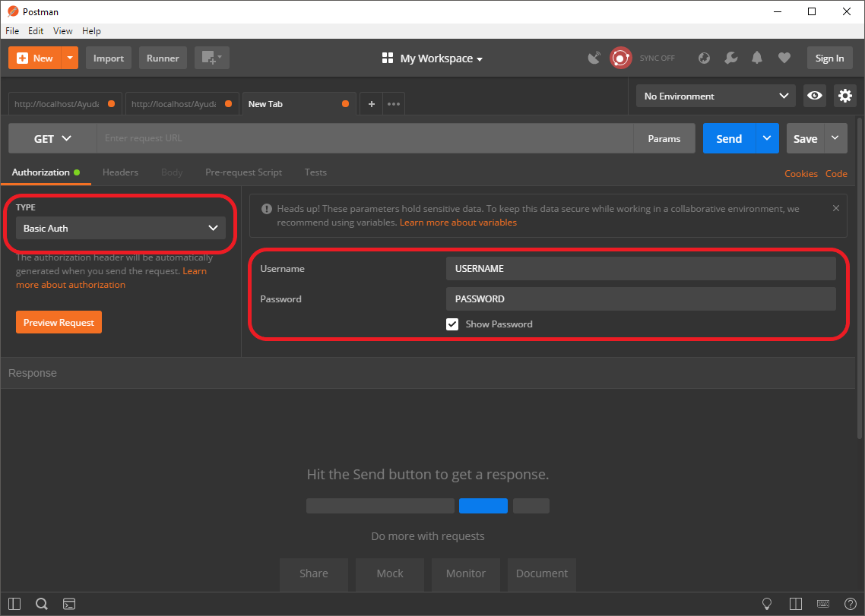Click the Username input field

pyautogui.click(x=641, y=269)
